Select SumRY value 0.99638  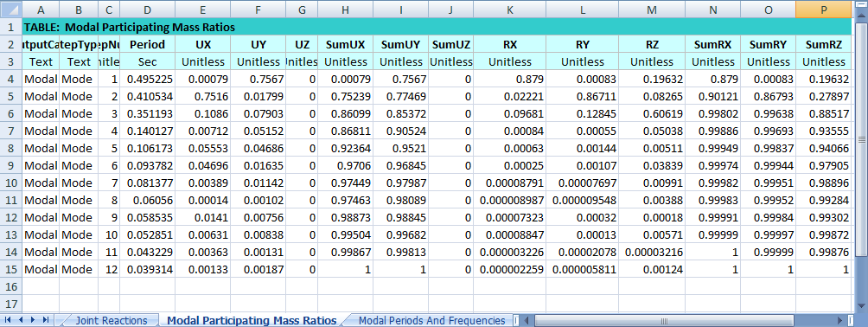(769, 113)
